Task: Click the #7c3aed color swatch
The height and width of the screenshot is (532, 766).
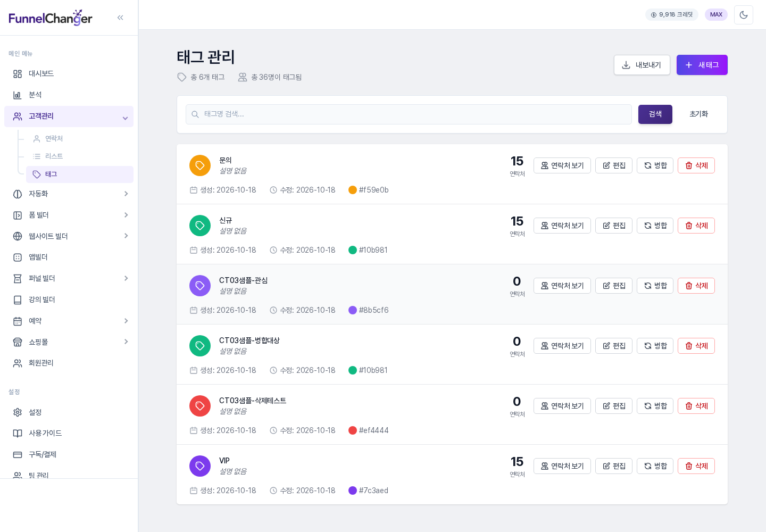Action: (353, 491)
